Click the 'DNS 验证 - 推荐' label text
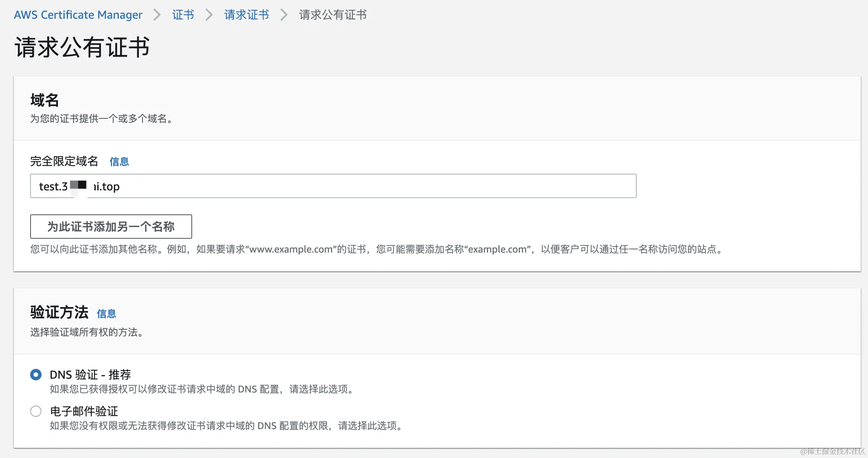 click(x=90, y=375)
